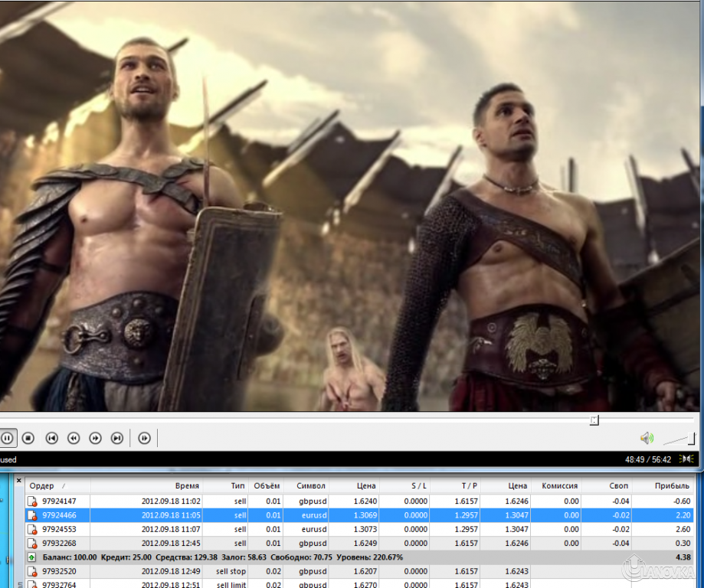Click the stereo audio status icon
Screen dimensions: 704x588
point(688,459)
